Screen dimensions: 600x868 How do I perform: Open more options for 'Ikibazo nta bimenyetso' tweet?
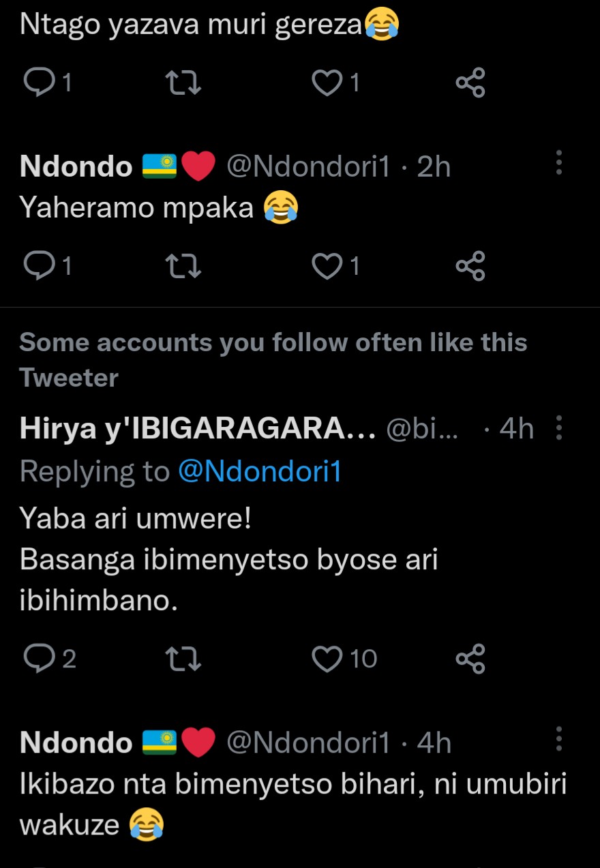(559, 738)
